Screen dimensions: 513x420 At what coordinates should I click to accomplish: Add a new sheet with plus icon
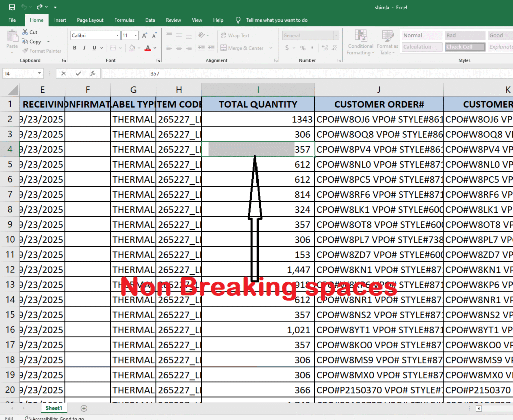(x=84, y=408)
